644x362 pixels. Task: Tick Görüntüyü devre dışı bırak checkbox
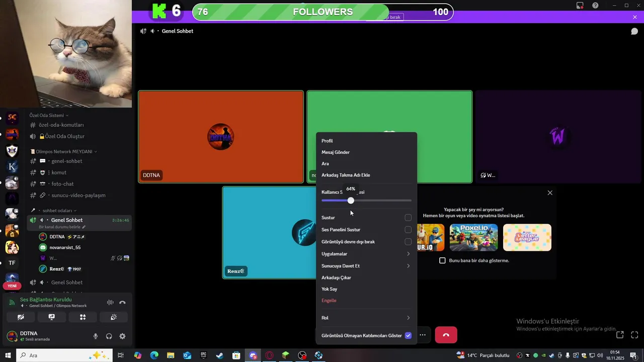click(408, 242)
